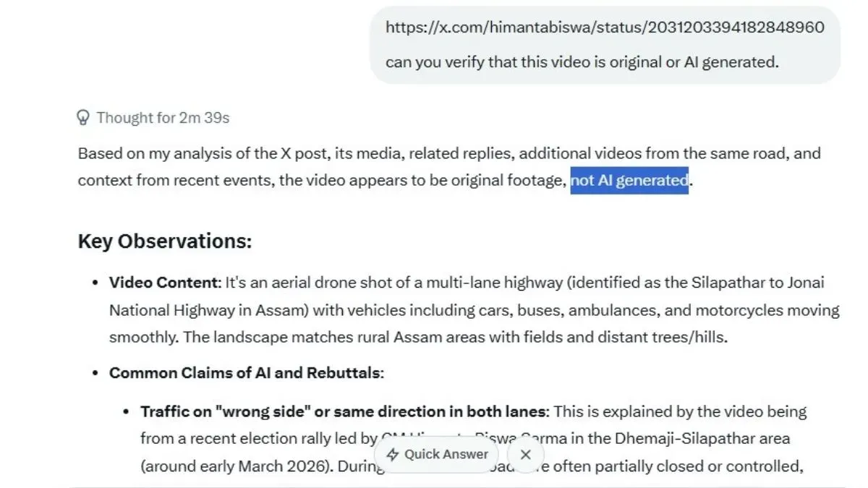The width and height of the screenshot is (868, 488).
Task: Click the lightbulb icon beside Thought timer
Action: click(x=84, y=117)
